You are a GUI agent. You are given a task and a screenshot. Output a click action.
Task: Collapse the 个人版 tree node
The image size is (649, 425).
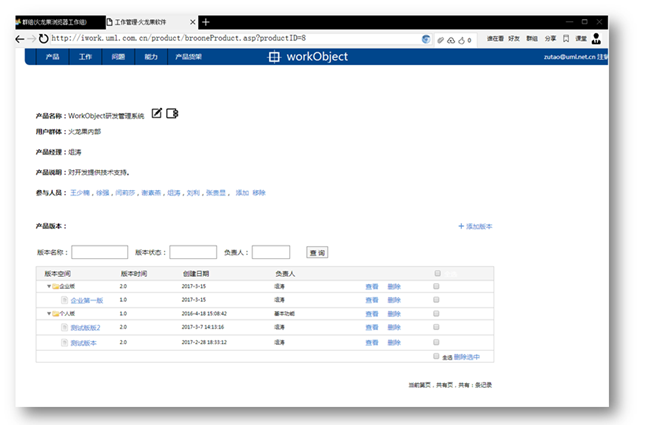click(x=48, y=313)
